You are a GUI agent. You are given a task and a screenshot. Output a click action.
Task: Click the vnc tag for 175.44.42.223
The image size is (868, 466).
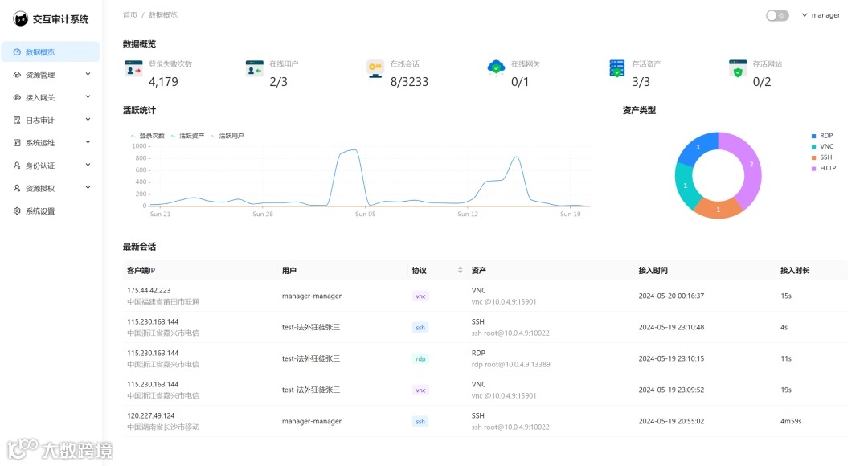pyautogui.click(x=420, y=296)
